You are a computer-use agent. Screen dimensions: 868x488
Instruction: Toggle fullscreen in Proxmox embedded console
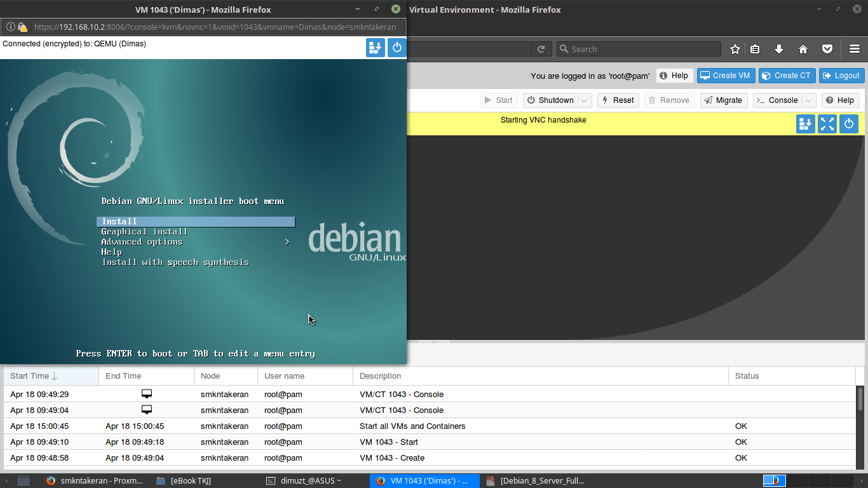tap(827, 124)
